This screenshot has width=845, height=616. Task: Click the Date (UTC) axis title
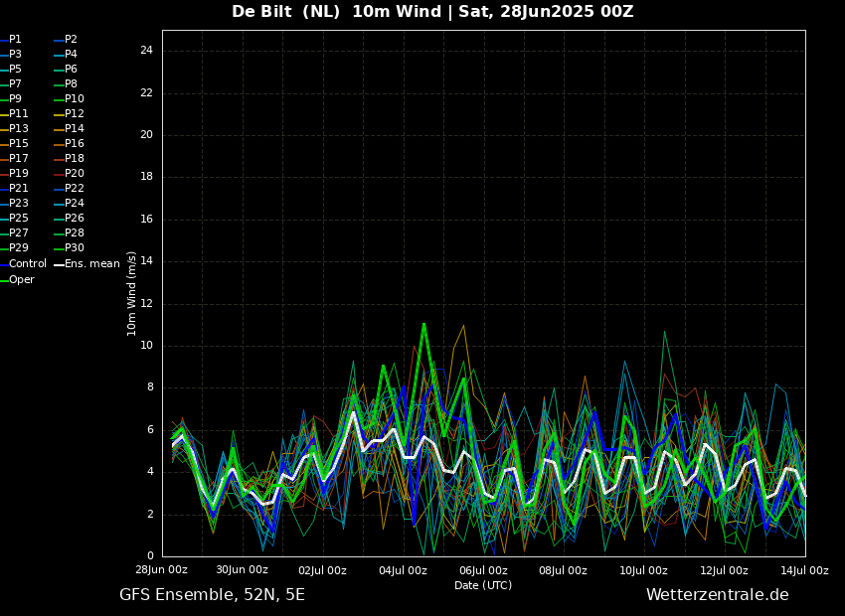pos(483,585)
